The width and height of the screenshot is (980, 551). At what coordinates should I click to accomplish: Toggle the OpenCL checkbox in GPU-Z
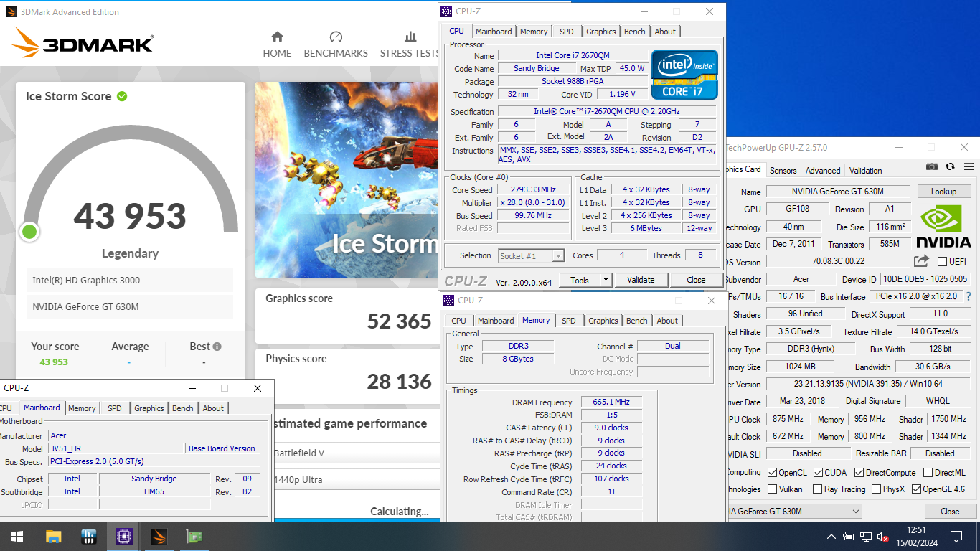pyautogui.click(x=772, y=473)
